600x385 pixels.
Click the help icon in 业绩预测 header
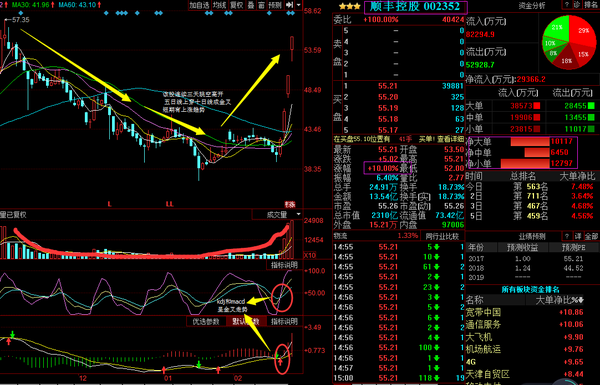click(x=567, y=236)
